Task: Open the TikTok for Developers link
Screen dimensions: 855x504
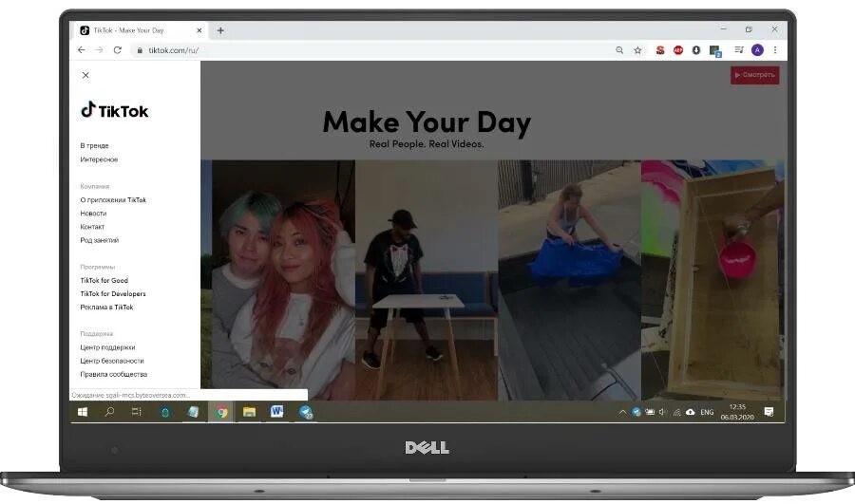Action: click(x=113, y=293)
